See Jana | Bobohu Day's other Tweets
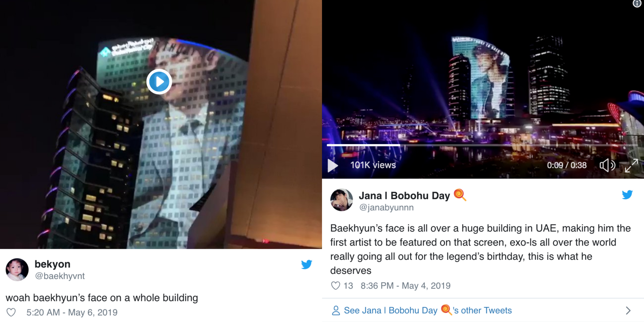The height and width of the screenshot is (322, 644). pyautogui.click(x=428, y=310)
